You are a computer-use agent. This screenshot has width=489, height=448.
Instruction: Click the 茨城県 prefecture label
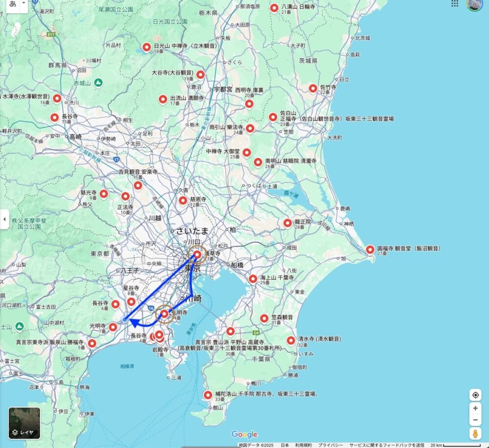[x=308, y=61]
